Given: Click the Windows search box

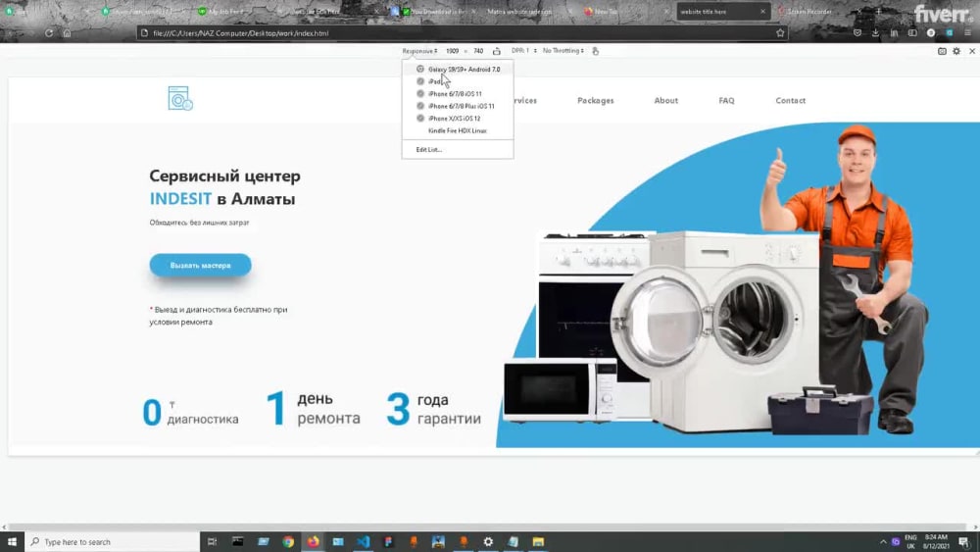Looking at the screenshot, I should click(x=113, y=541).
